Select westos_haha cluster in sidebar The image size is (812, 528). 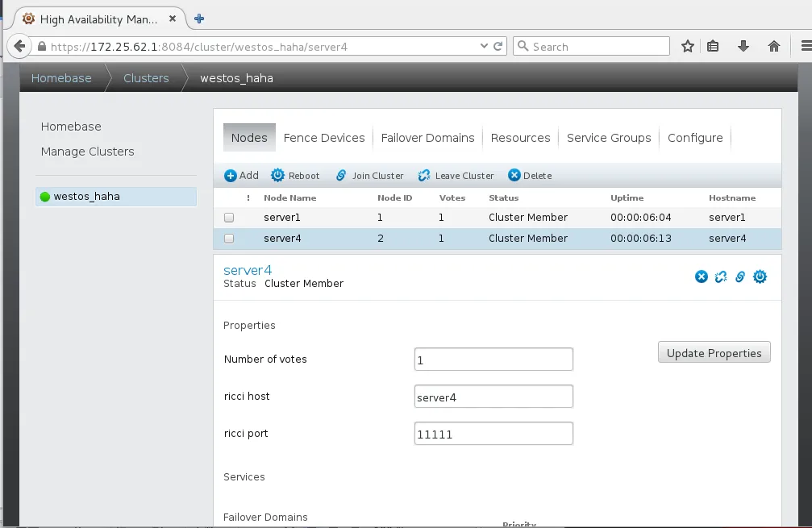coord(116,197)
